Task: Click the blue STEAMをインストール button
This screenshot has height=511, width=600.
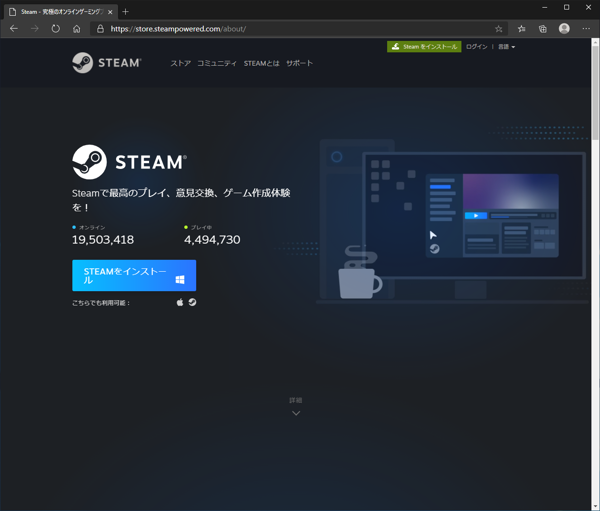Action: click(x=134, y=276)
